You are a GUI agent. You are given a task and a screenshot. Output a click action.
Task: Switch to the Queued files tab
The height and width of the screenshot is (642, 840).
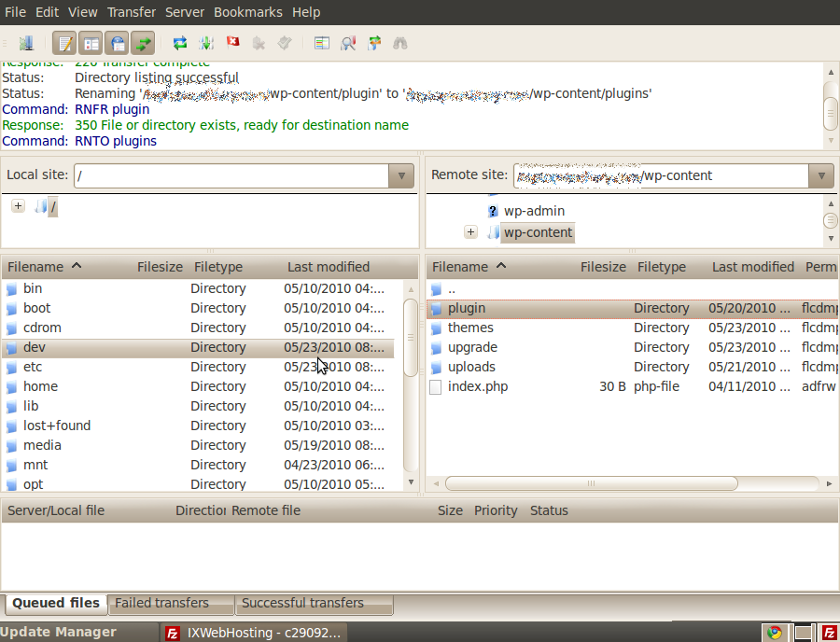tap(56, 603)
